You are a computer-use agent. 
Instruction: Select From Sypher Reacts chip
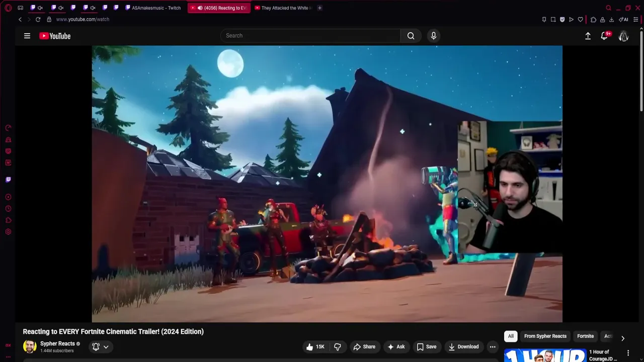tap(545, 336)
